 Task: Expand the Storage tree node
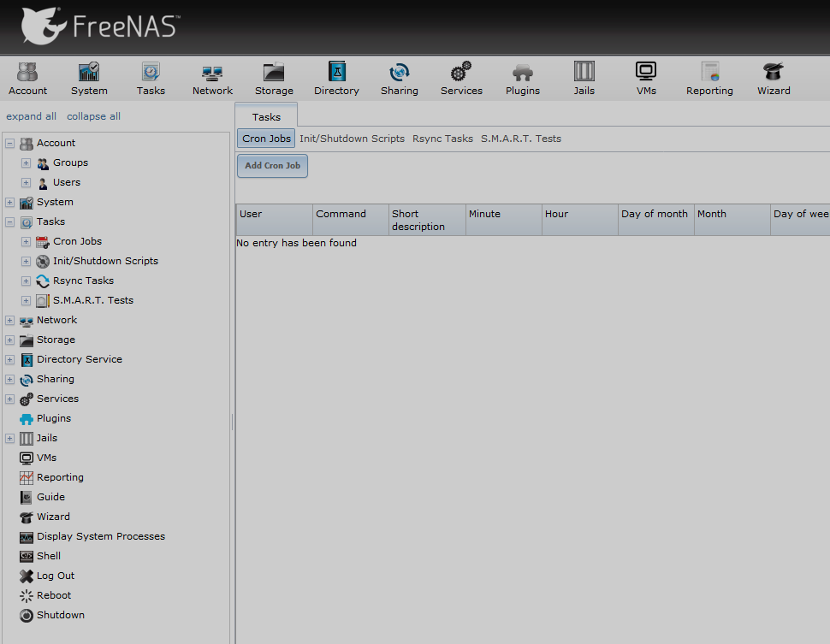tap(9, 340)
